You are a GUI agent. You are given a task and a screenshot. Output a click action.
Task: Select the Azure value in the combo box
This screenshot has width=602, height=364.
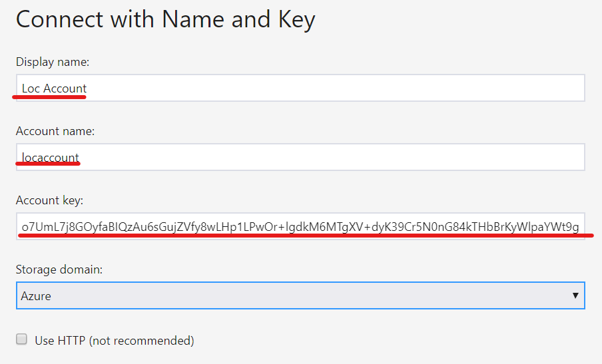36,296
